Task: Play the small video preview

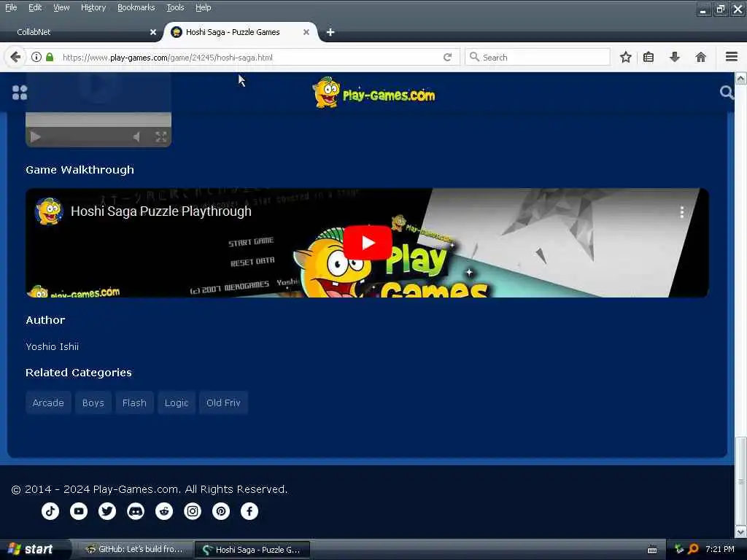Action: click(35, 137)
